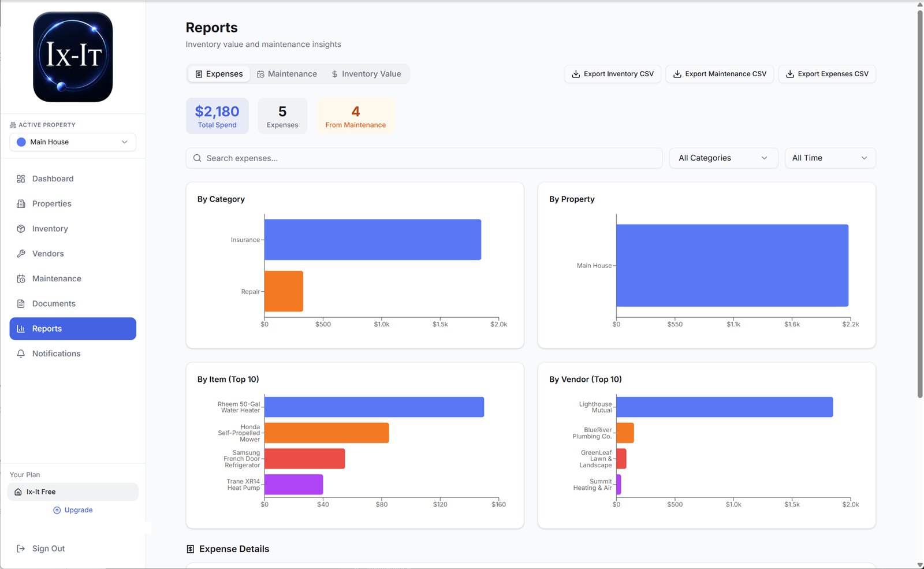924x569 pixels.
Task: Click the Upgrade link
Action: click(73, 510)
